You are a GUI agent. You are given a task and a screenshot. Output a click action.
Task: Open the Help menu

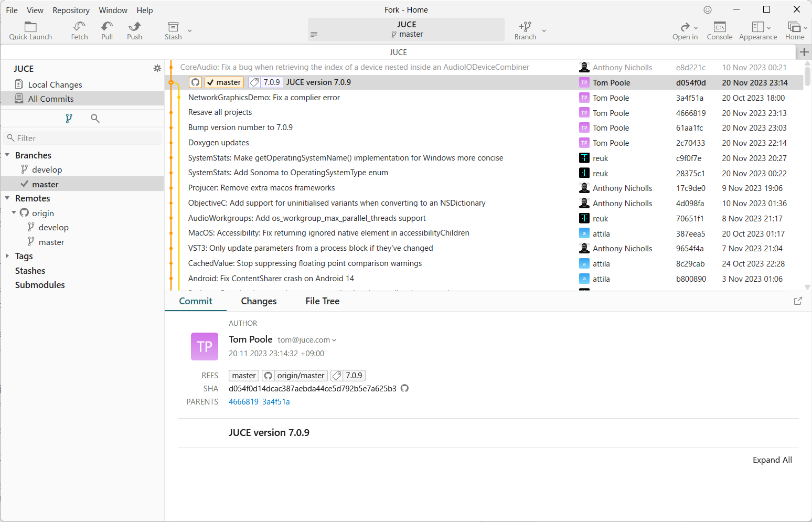(x=145, y=10)
